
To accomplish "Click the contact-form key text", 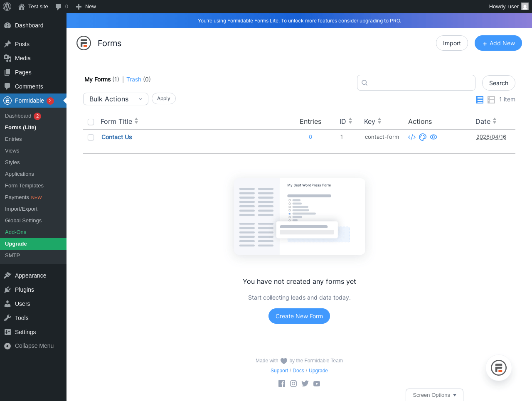I will [382, 137].
